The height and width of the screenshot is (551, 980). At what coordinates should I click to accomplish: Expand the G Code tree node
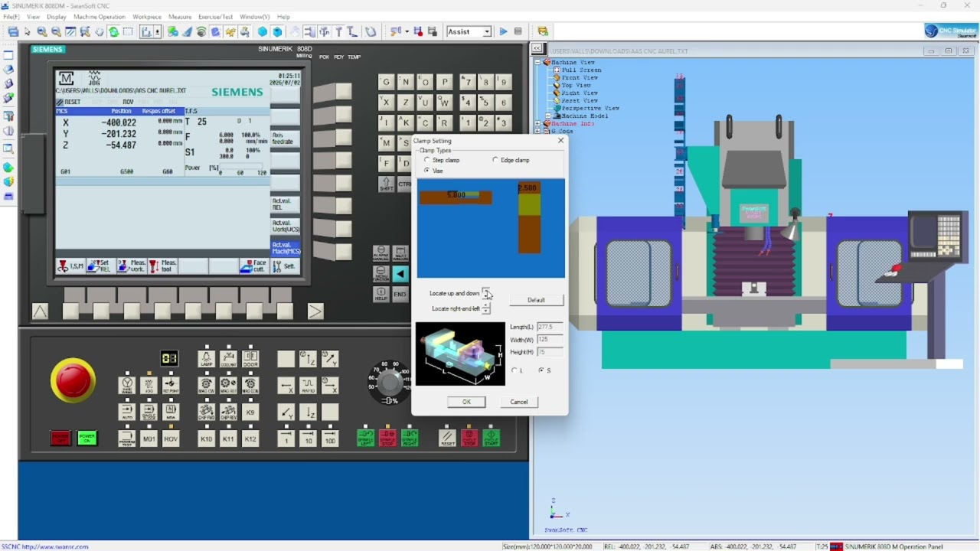(537, 131)
